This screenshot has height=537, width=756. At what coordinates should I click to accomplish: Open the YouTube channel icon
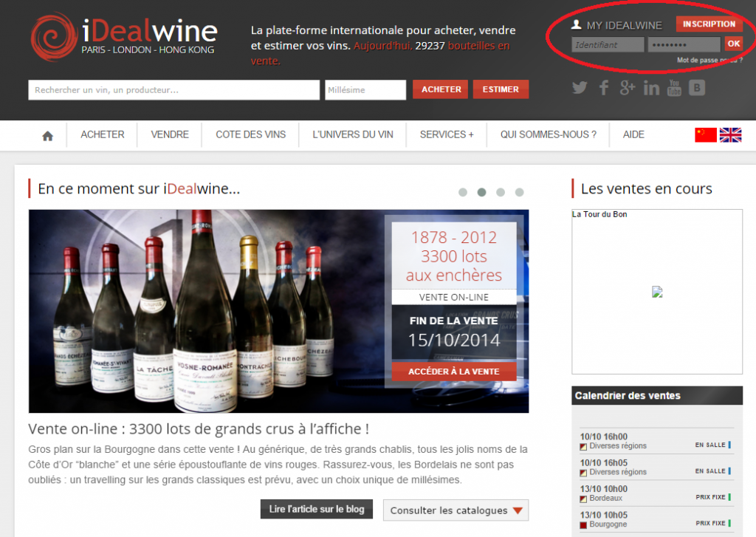[674, 88]
